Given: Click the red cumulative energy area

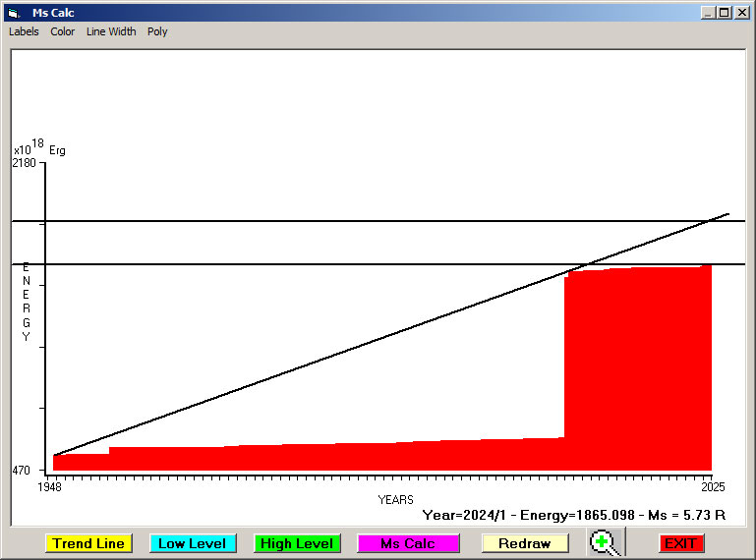Looking at the screenshot, I should click(x=637, y=373).
